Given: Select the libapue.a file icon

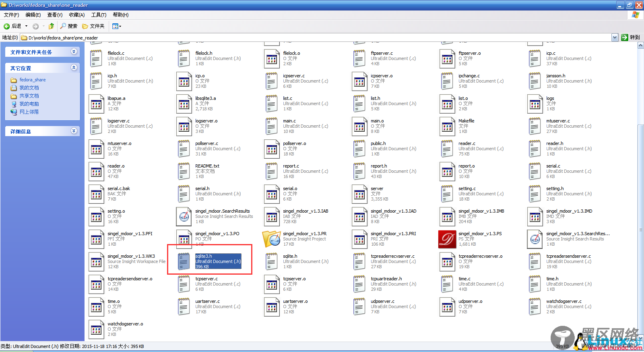Looking at the screenshot, I should pos(96,104).
